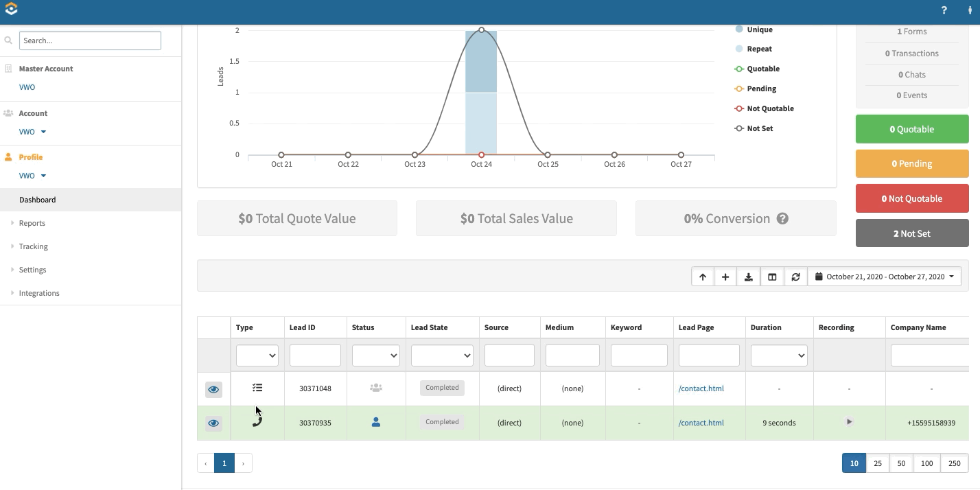This screenshot has width=980, height=490.
Task: Open the help question mark icon
Action: (x=944, y=10)
